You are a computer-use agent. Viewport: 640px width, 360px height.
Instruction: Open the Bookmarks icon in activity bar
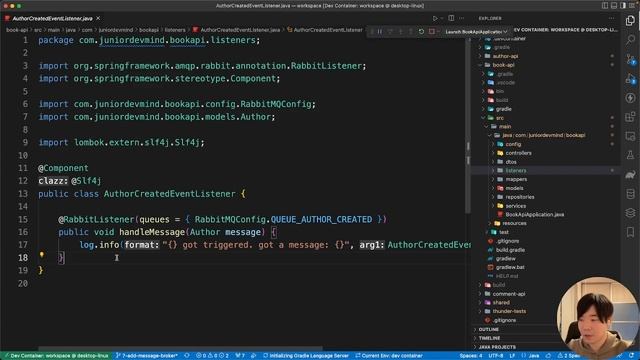(x=631, y=232)
